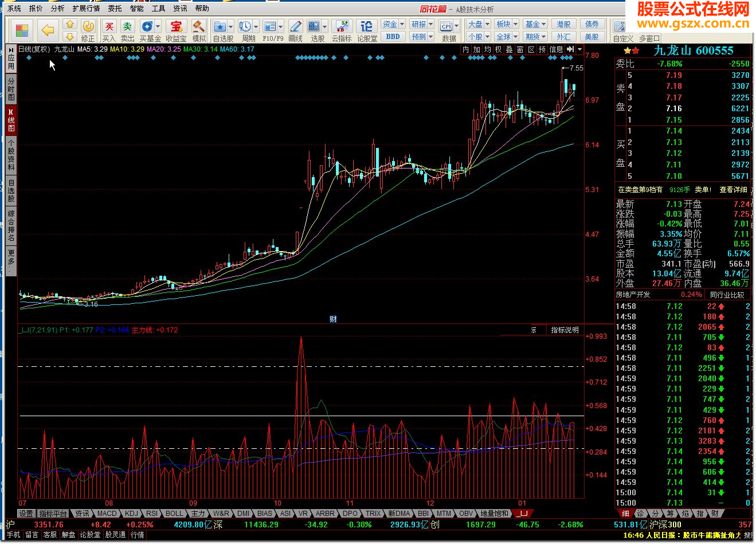Screen dimensions: 756x544
Task: Switch to the BOLL indicator tab
Action: 174,514
